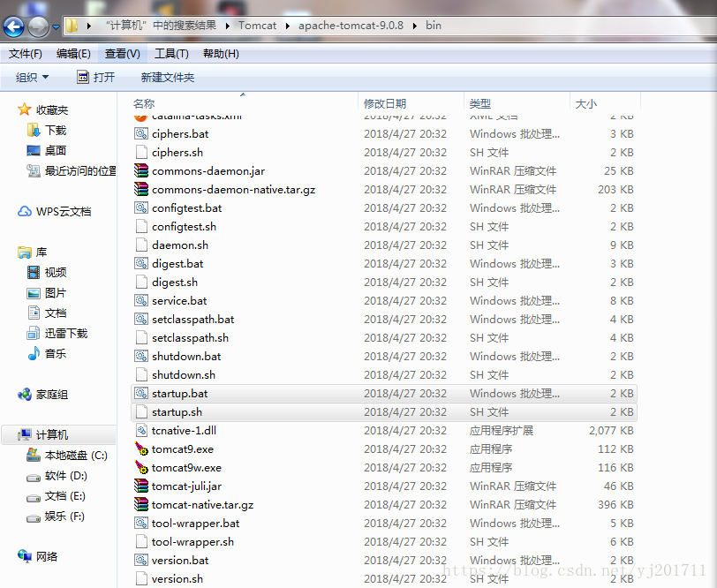
Task: Click the 家庭组 homegroup icon
Action: coord(24,394)
